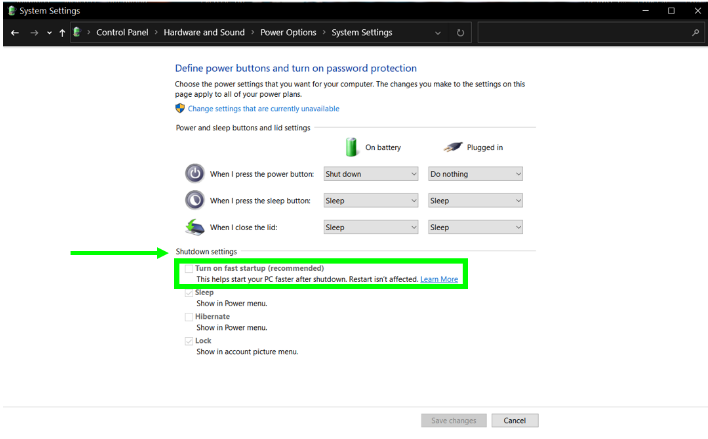Click the Up directory arrow
The image size is (708, 439).
[x=62, y=33]
